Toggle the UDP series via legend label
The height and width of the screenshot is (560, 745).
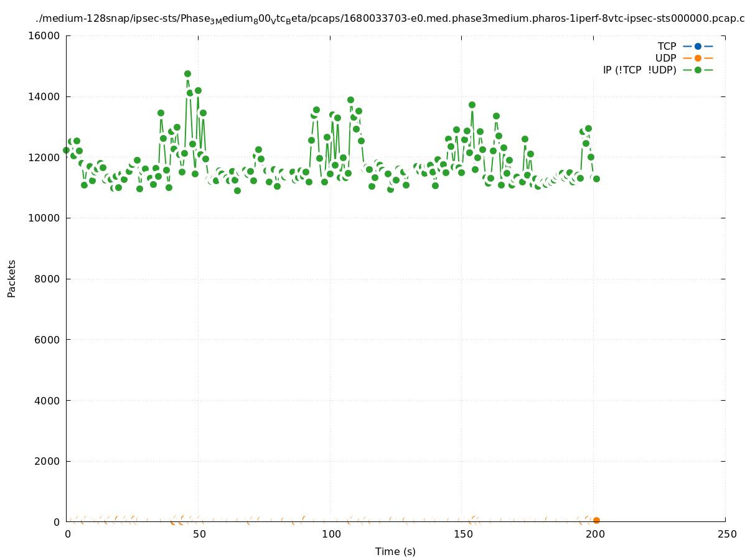point(665,58)
